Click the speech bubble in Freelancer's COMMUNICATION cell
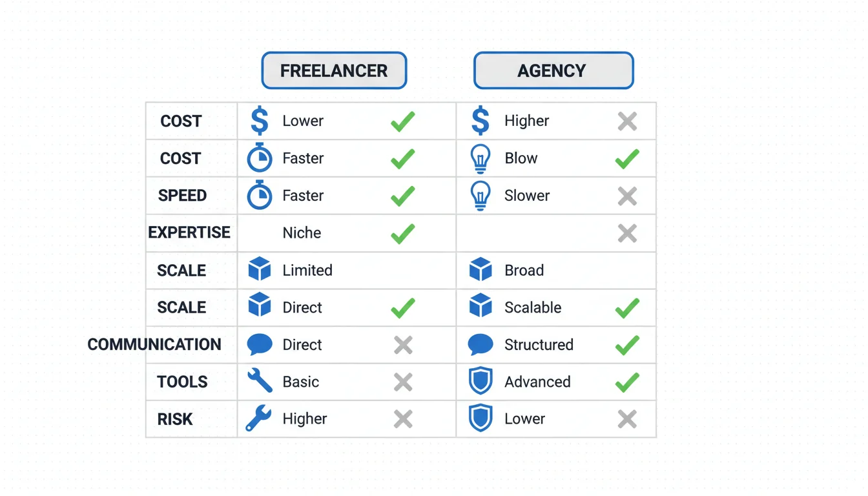The width and height of the screenshot is (868, 496). (260, 345)
